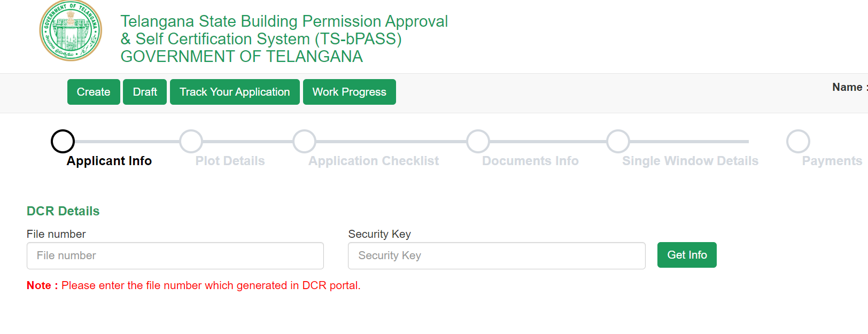Select the Plot Details tab label
The height and width of the screenshot is (334, 868).
(x=230, y=160)
